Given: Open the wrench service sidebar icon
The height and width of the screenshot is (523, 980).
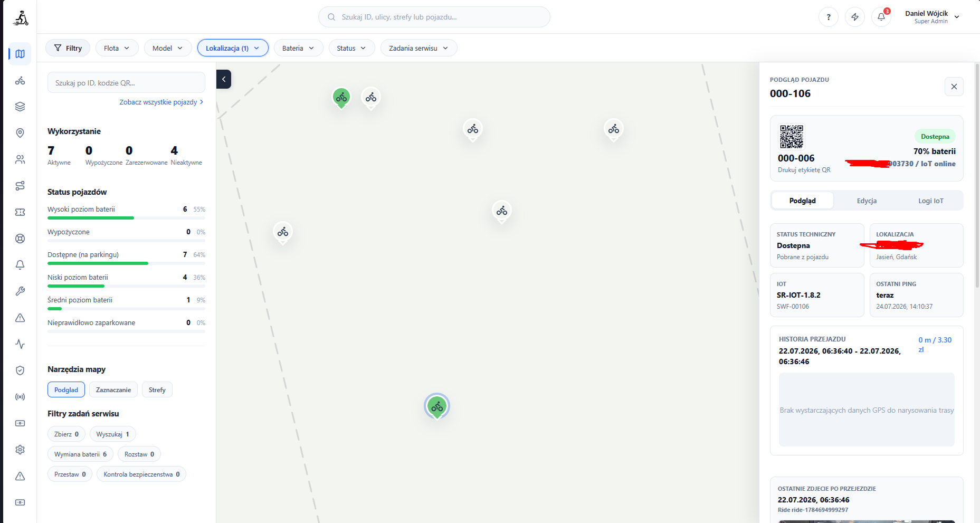Looking at the screenshot, I should click(20, 291).
